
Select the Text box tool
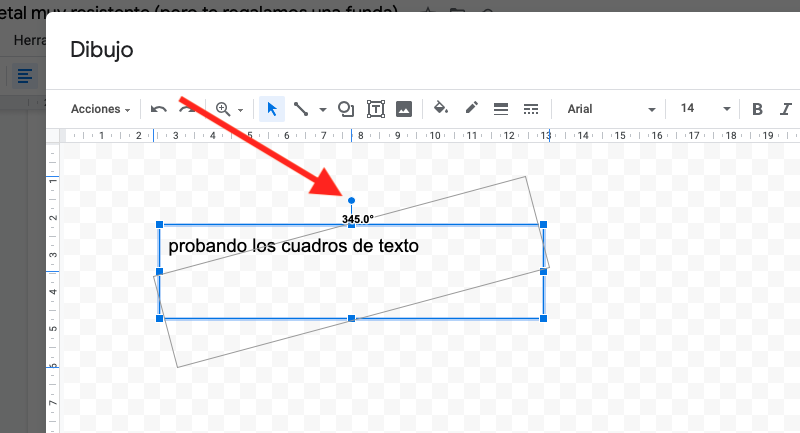pyautogui.click(x=376, y=109)
